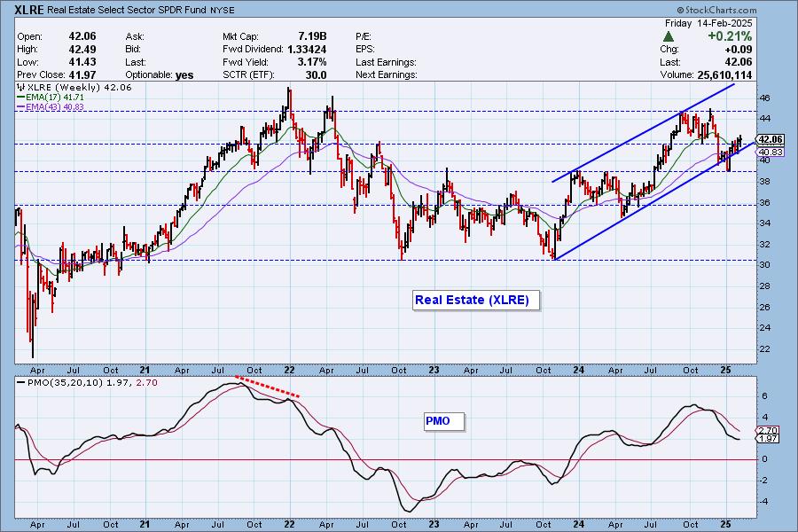The width and height of the screenshot is (798, 532).
Task: Click the 'Next Earnings:' label
Action: pyautogui.click(x=387, y=74)
